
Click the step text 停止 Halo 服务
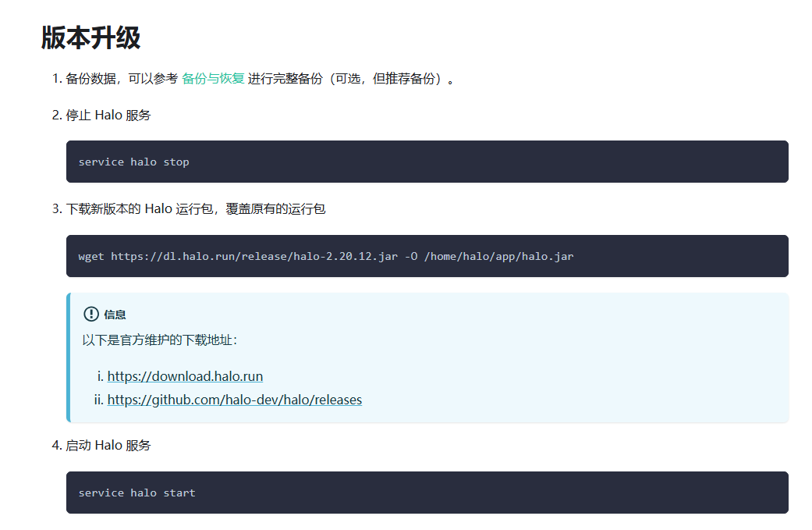[108, 116]
